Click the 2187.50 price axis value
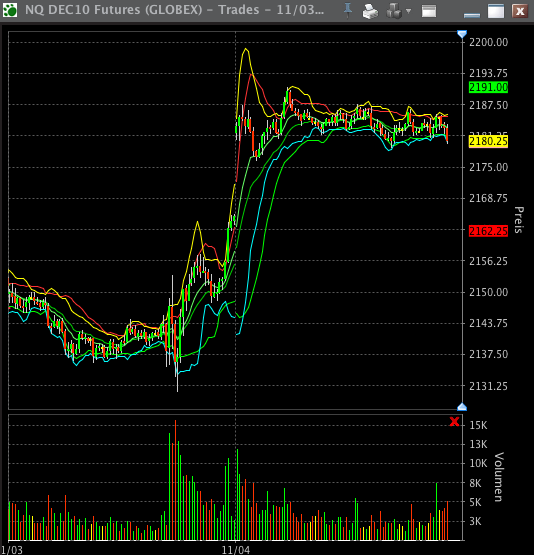Viewport: 534px width, 555px height. pos(488,105)
